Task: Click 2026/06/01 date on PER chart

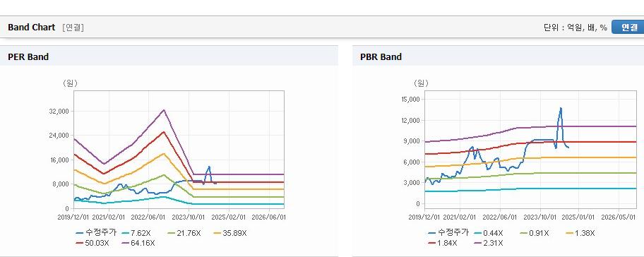Action: (268, 217)
